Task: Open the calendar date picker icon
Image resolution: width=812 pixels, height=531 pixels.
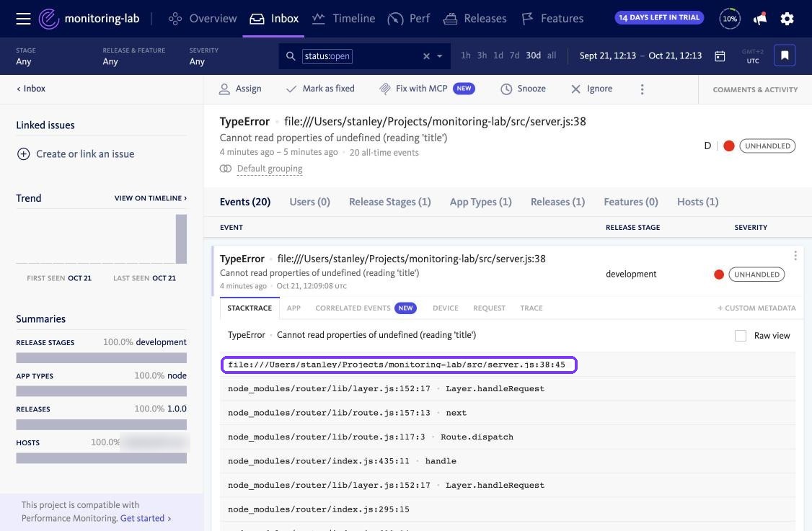Action: tap(720, 56)
